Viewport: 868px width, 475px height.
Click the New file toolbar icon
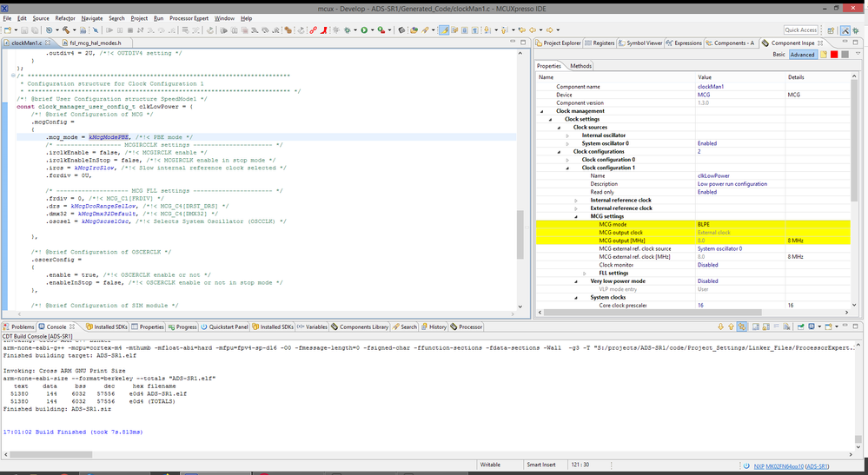pos(9,30)
